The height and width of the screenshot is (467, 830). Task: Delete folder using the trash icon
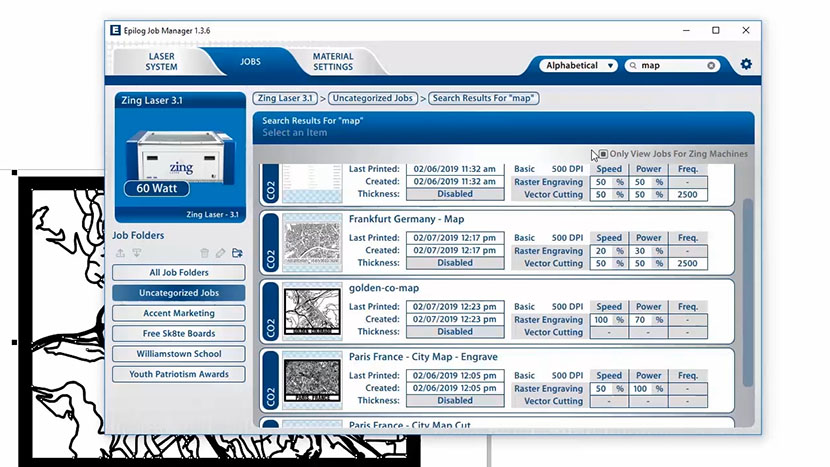(x=205, y=254)
